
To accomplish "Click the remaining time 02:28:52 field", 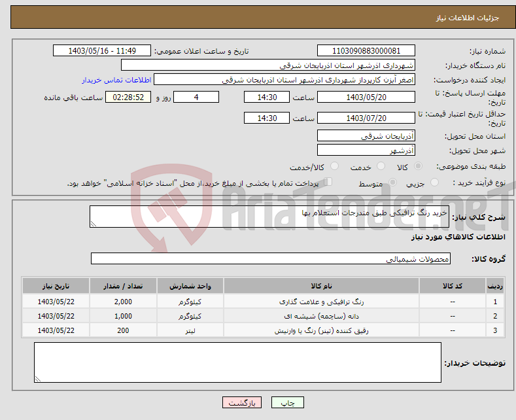I will (x=128, y=97).
